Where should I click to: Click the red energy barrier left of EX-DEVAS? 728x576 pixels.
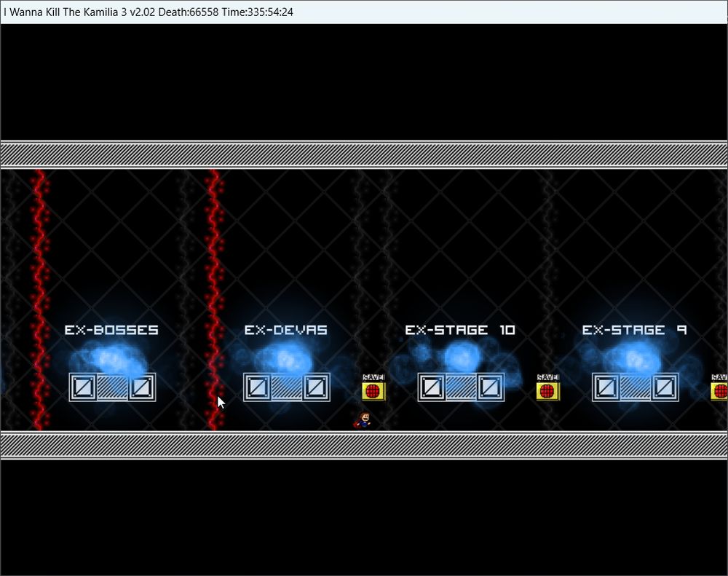[214, 299]
